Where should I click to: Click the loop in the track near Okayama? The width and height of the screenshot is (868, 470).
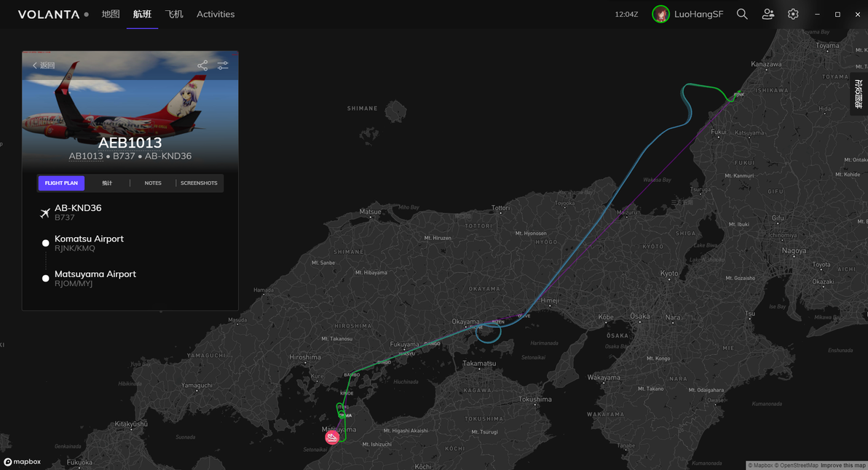[x=488, y=333]
